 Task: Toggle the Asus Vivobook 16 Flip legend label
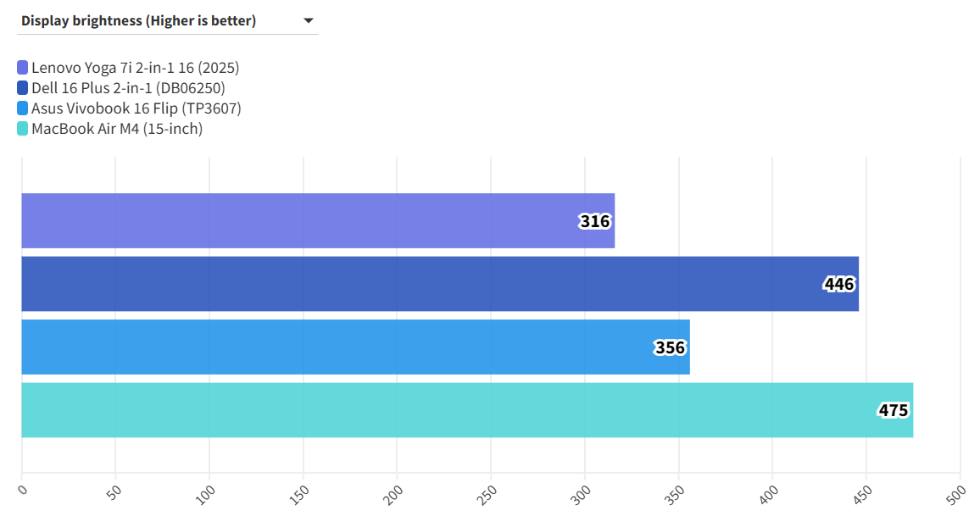[136, 108]
